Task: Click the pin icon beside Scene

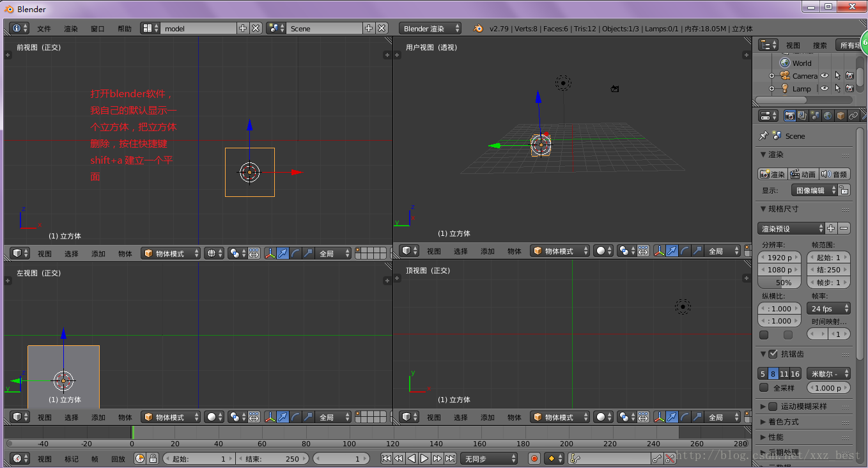Action: [x=763, y=136]
